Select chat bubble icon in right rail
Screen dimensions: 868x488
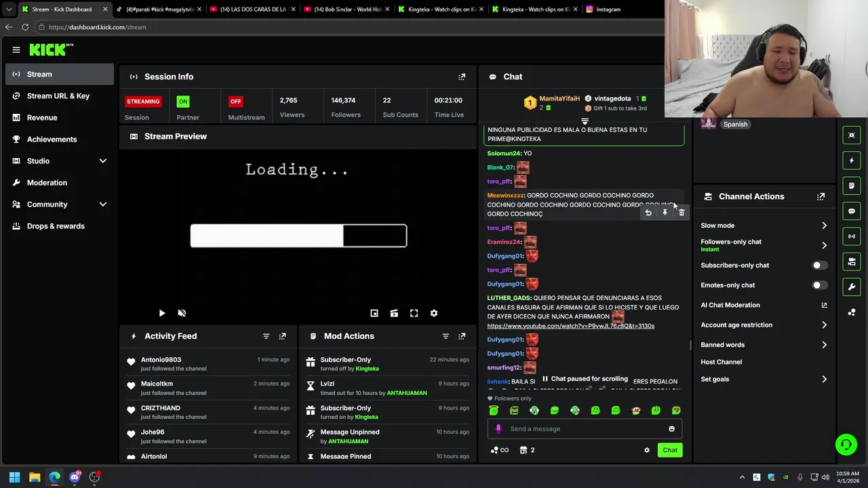[852, 211]
